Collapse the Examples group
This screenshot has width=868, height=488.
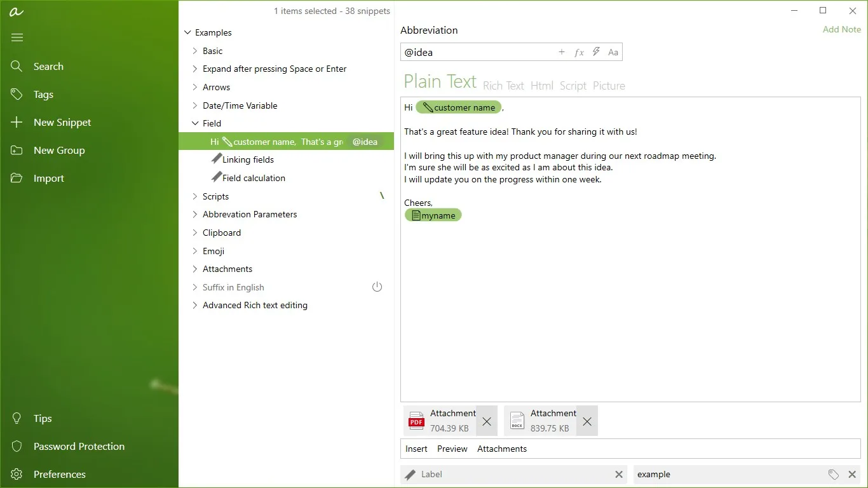pyautogui.click(x=187, y=32)
